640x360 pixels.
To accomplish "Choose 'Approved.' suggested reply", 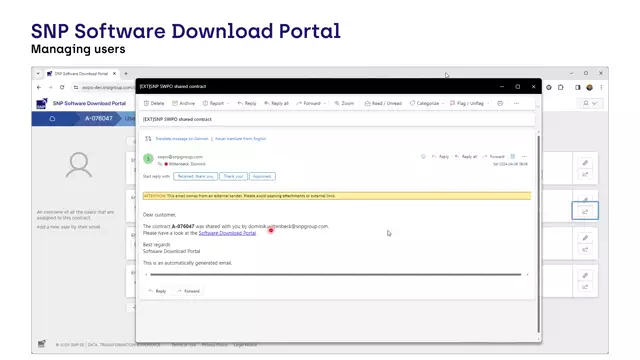I will click(x=262, y=176).
